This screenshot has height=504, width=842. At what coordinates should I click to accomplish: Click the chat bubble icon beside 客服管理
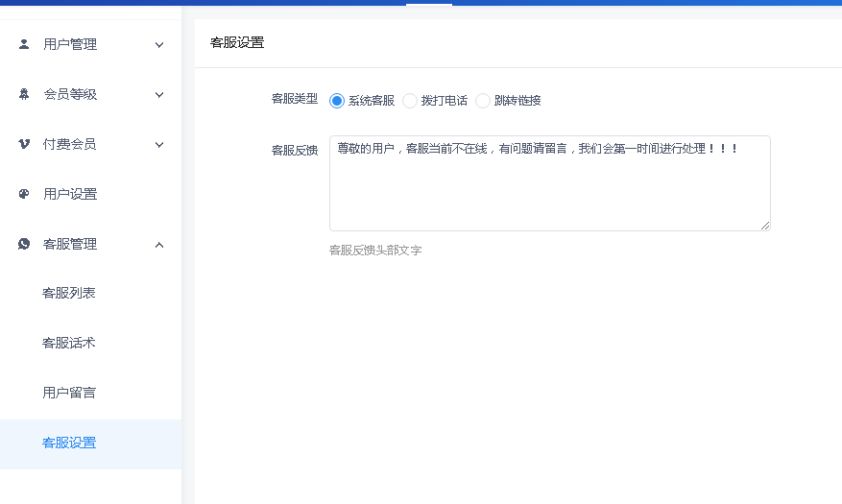point(24,244)
